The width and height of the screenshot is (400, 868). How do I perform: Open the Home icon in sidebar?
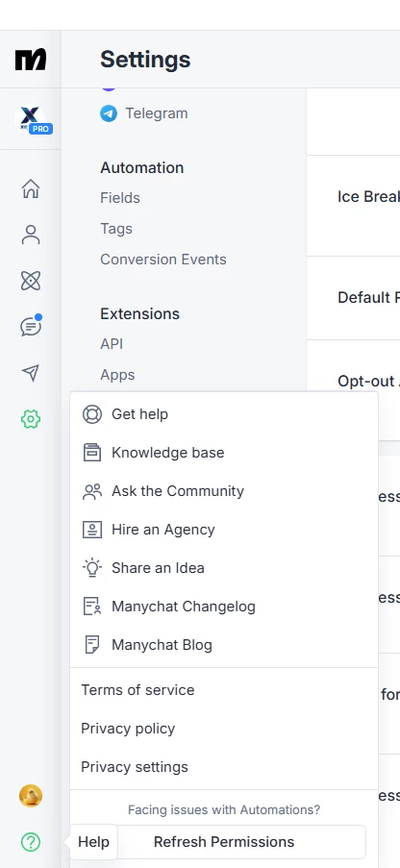(x=31, y=188)
